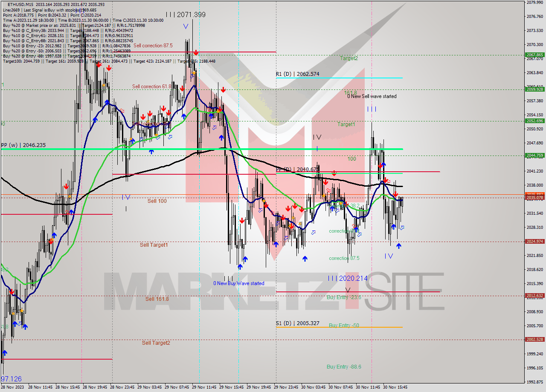The height and width of the screenshot is (392, 546).
Task: Select the 'Sell Target2' label
Action: coord(156,343)
